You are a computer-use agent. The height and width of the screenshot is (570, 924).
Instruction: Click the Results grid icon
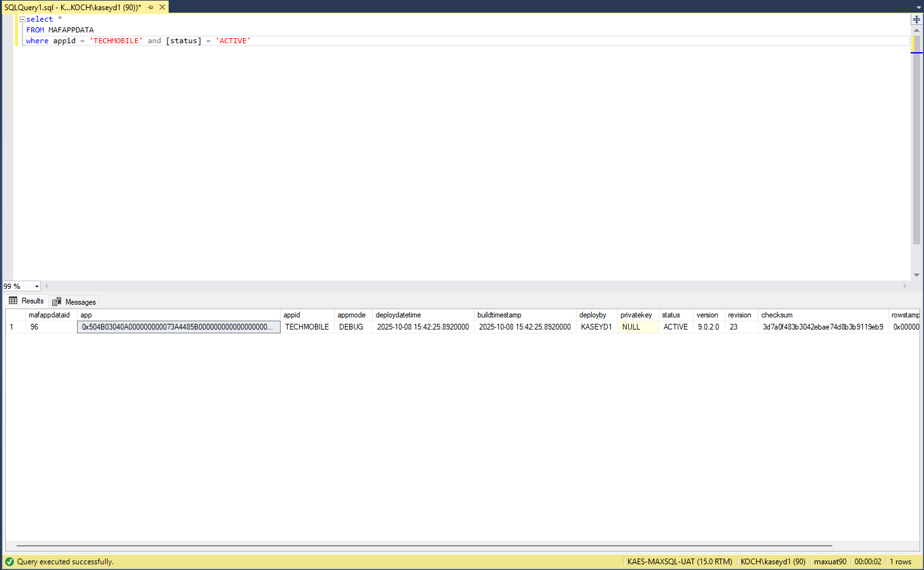[x=13, y=301]
